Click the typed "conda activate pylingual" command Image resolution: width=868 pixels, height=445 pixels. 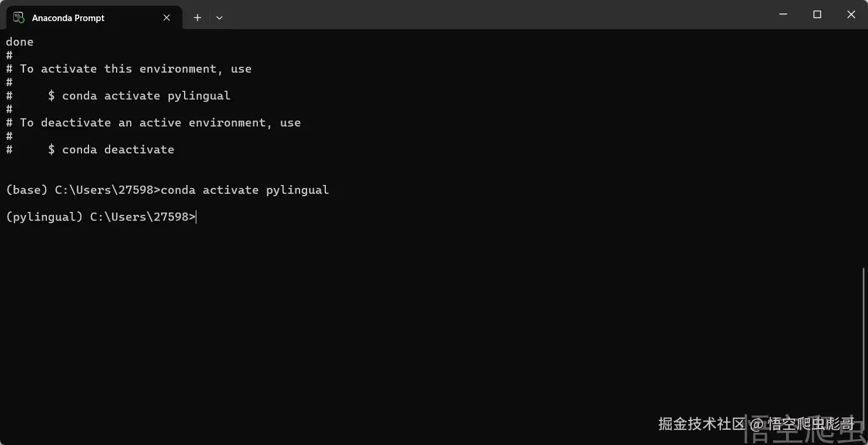245,190
